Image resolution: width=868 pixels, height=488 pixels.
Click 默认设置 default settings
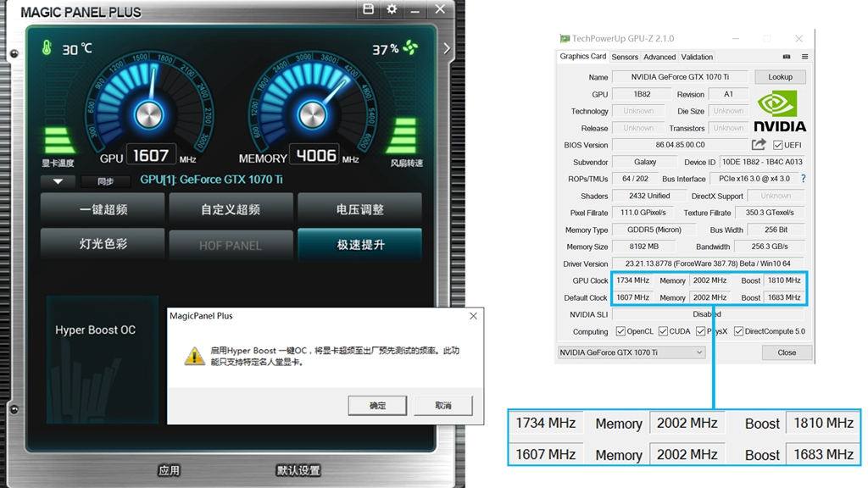click(x=298, y=470)
